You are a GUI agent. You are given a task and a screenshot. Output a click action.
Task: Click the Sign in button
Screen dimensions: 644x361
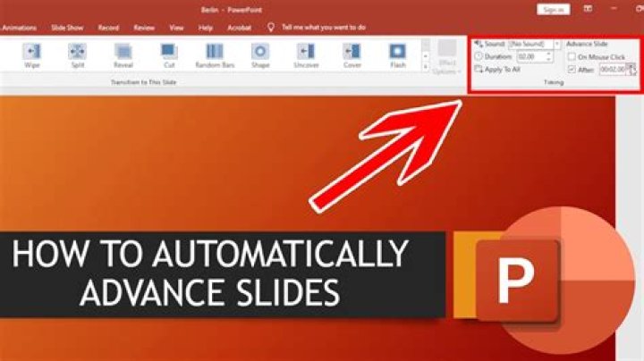click(553, 9)
